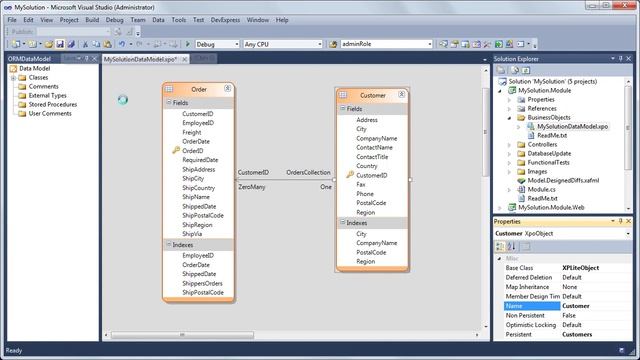Expand the Classes node in Data Model
Screen dimensions: 640x360
click(x=13, y=78)
